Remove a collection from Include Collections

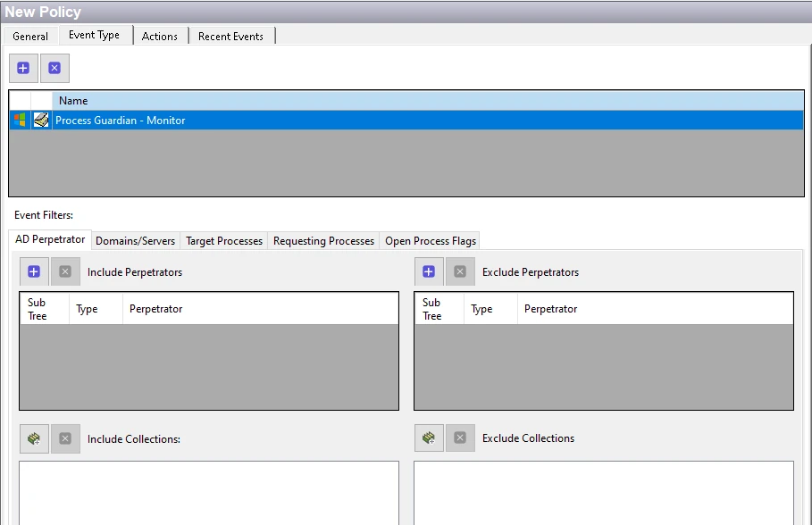[65, 439]
